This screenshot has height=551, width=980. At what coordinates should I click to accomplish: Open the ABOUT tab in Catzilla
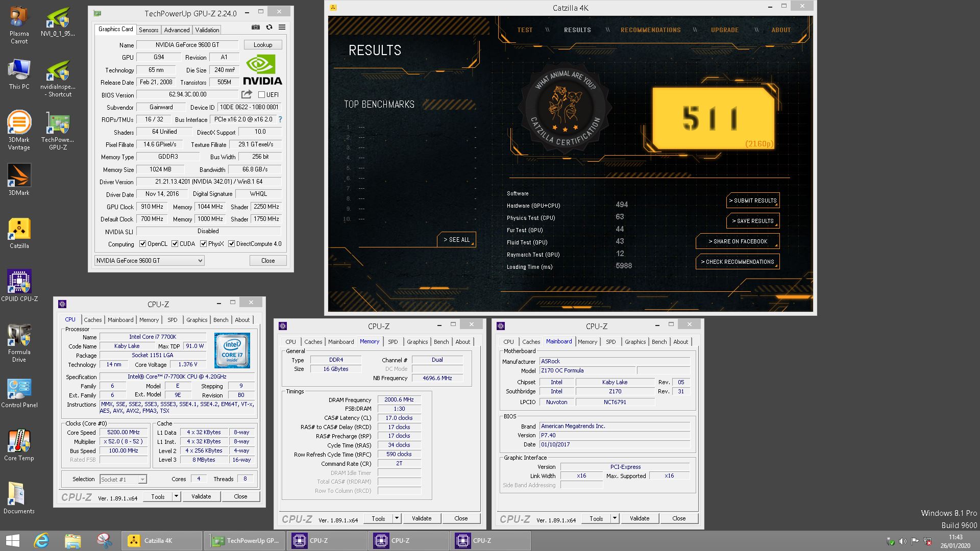[x=781, y=30]
